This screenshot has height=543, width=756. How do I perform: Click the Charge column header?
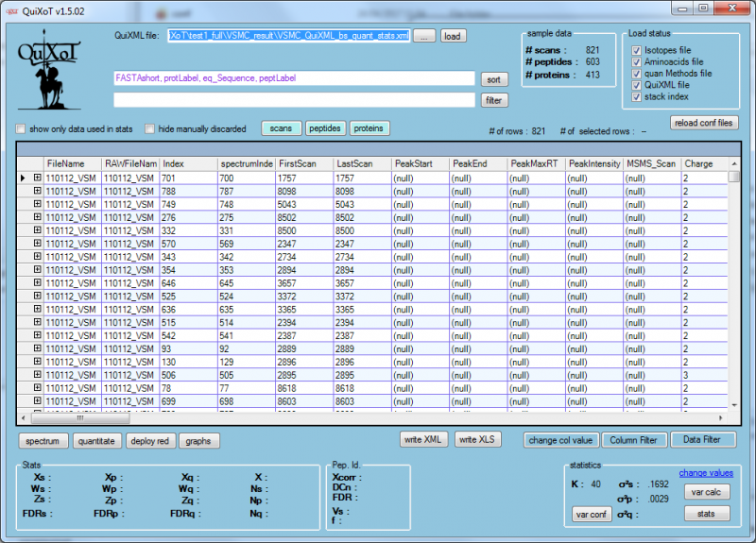coord(705,163)
